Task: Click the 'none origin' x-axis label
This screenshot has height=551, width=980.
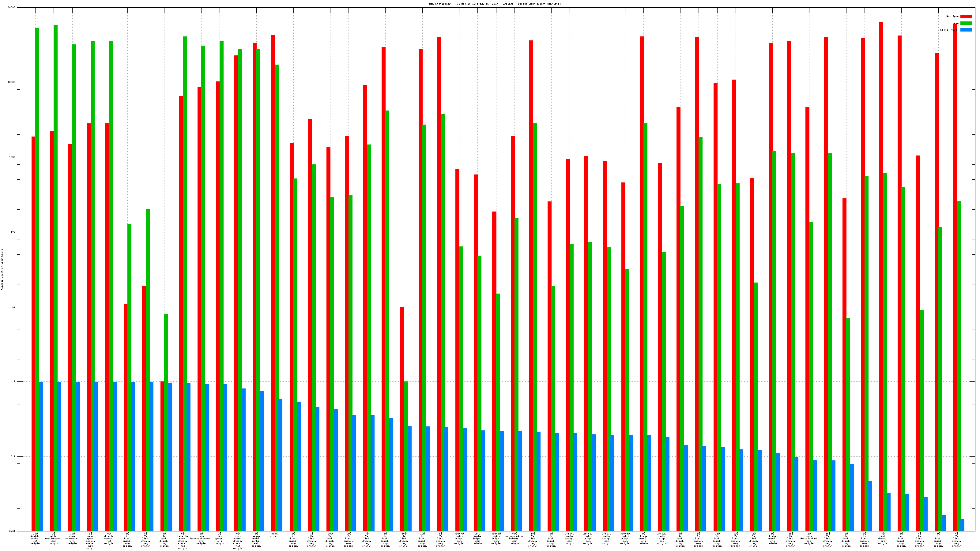Action: click(x=275, y=535)
